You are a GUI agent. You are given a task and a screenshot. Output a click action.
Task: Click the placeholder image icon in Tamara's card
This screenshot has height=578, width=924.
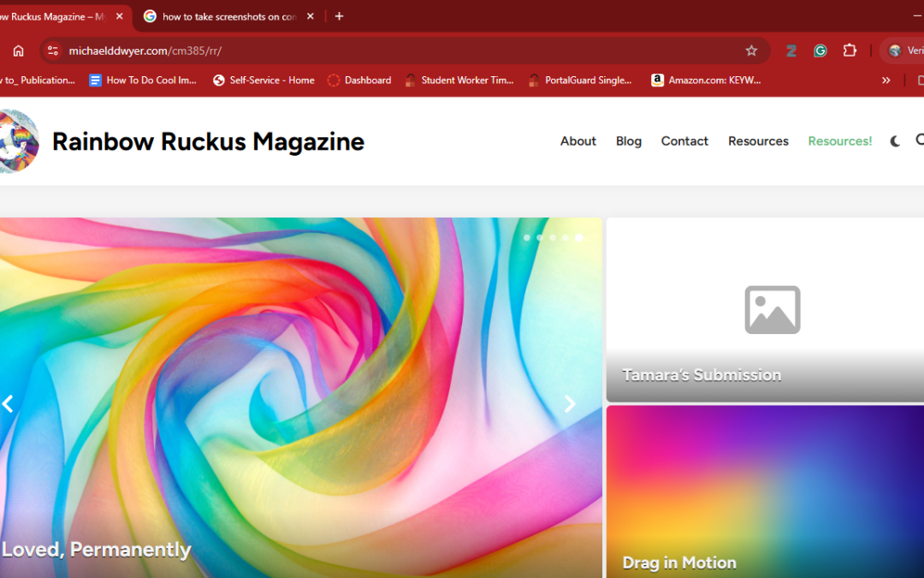pyautogui.click(x=773, y=310)
